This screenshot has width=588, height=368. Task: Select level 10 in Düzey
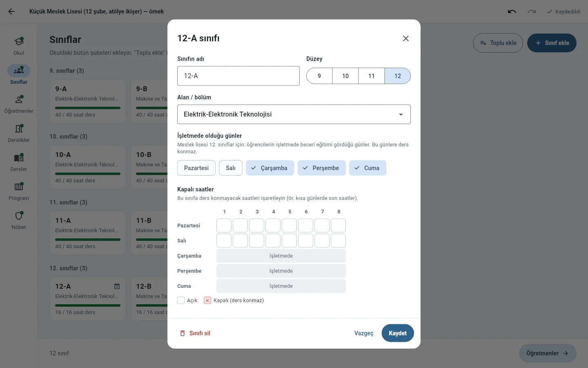coord(345,76)
